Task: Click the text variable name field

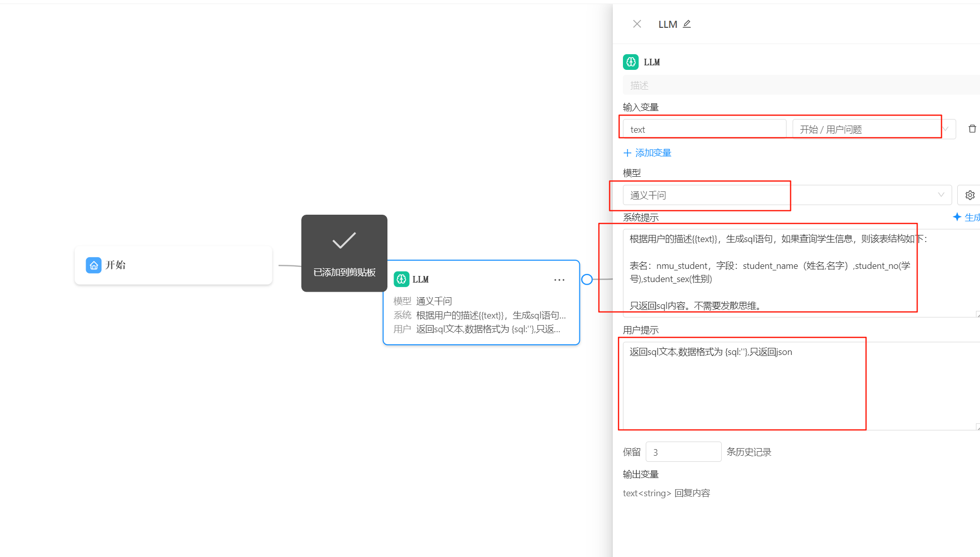Action: click(x=703, y=129)
